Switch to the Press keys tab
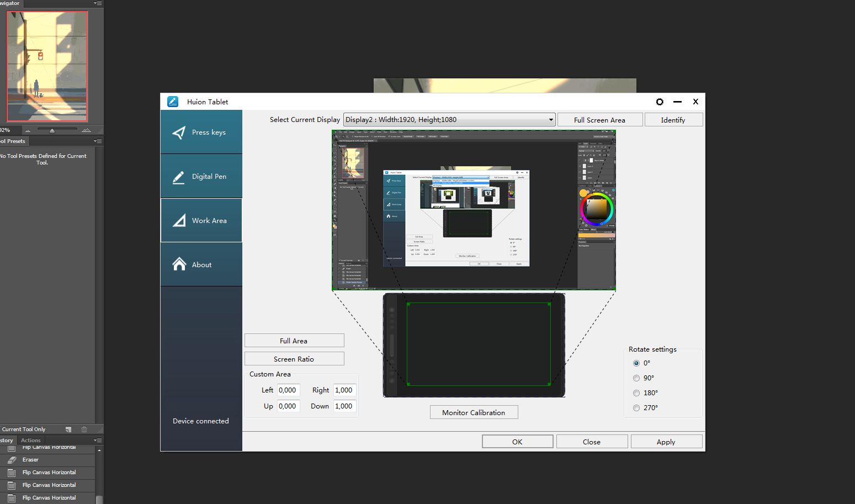Image resolution: width=855 pixels, height=504 pixels. [201, 132]
